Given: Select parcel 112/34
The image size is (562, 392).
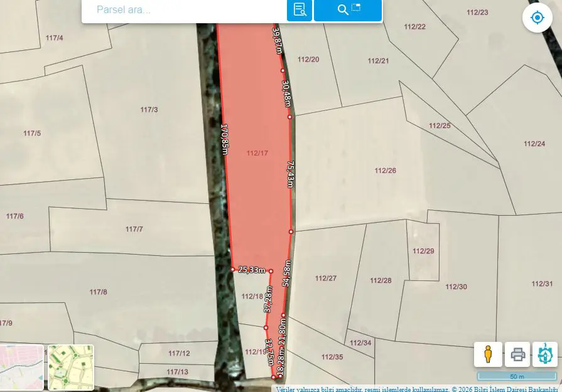Looking at the screenshot, I should click(x=360, y=343).
